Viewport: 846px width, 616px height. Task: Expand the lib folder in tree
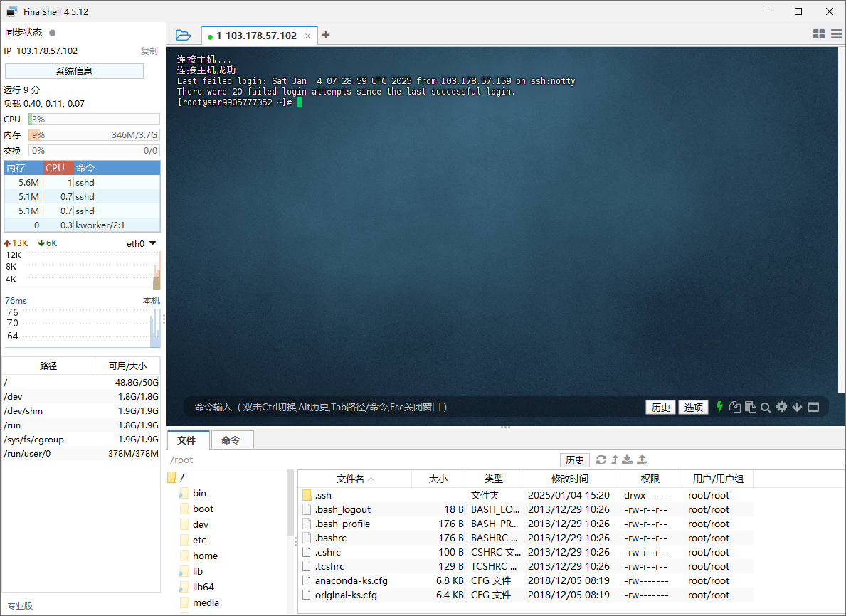(x=198, y=571)
